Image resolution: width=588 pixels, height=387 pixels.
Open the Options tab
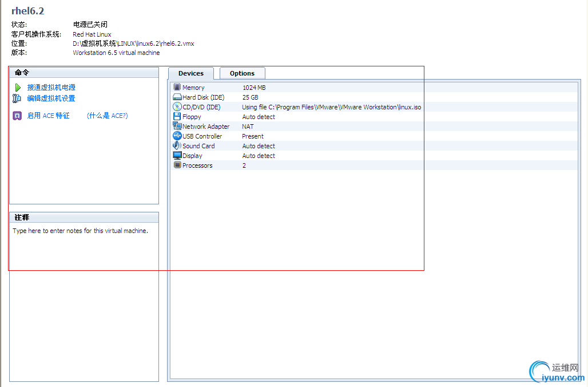click(243, 73)
